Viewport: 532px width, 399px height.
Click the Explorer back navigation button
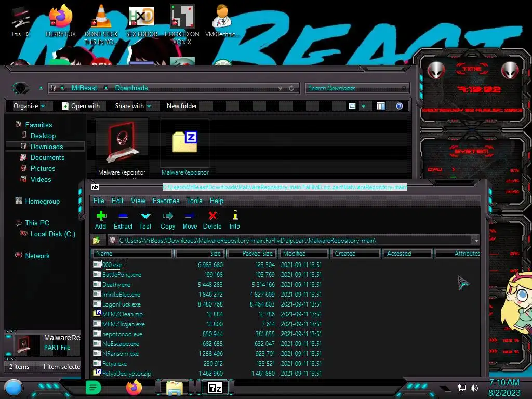21,88
